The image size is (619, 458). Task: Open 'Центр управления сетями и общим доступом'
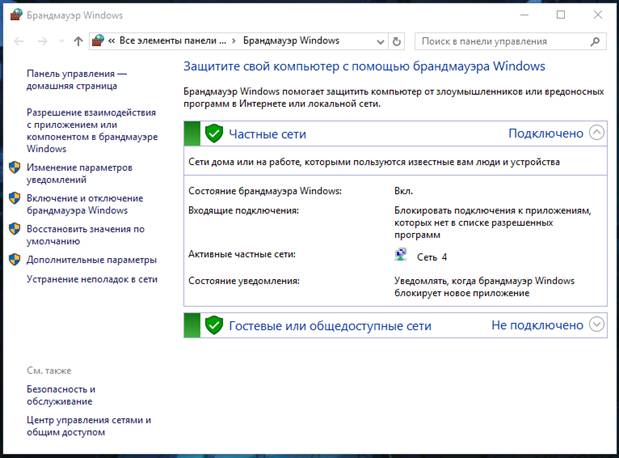tap(89, 426)
